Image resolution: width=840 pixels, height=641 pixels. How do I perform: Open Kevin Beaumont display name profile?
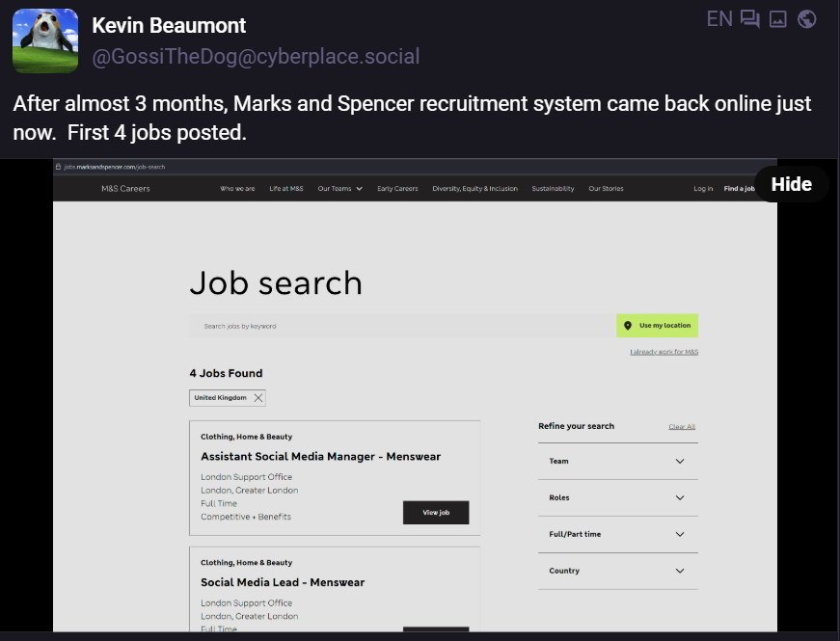(x=169, y=26)
